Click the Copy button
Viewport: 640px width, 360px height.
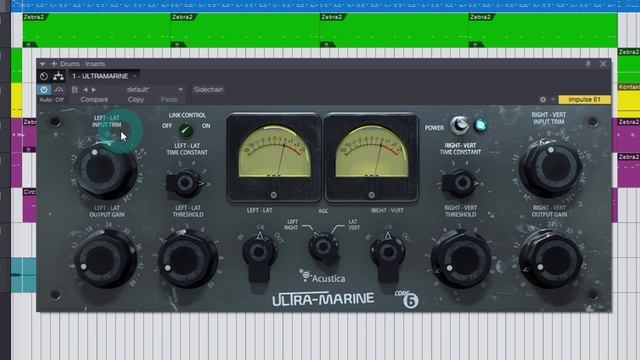pos(136,100)
